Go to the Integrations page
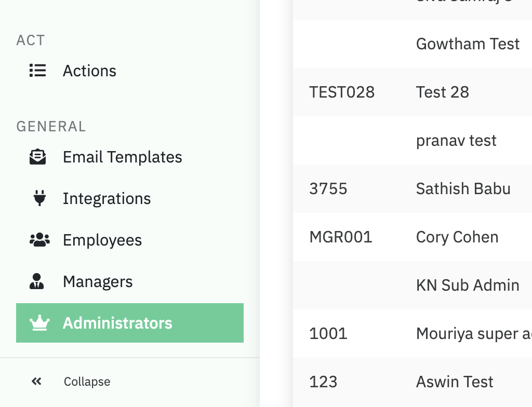This screenshot has height=407, width=532. click(x=107, y=198)
